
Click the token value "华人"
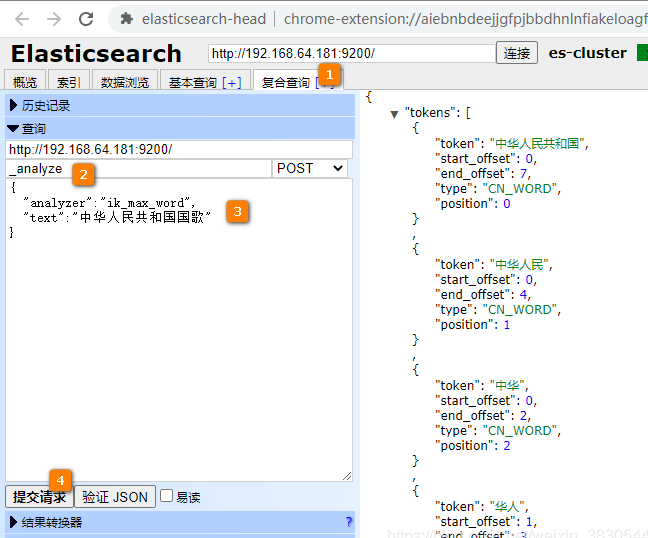[509, 507]
